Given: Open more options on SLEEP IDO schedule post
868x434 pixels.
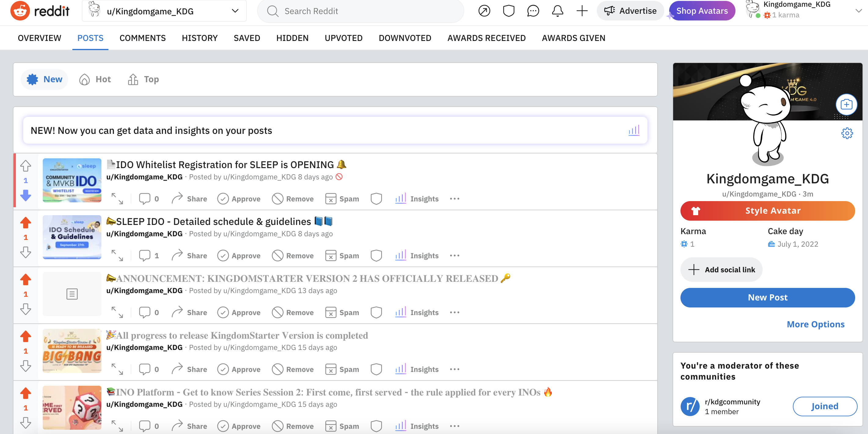Looking at the screenshot, I should tap(454, 255).
